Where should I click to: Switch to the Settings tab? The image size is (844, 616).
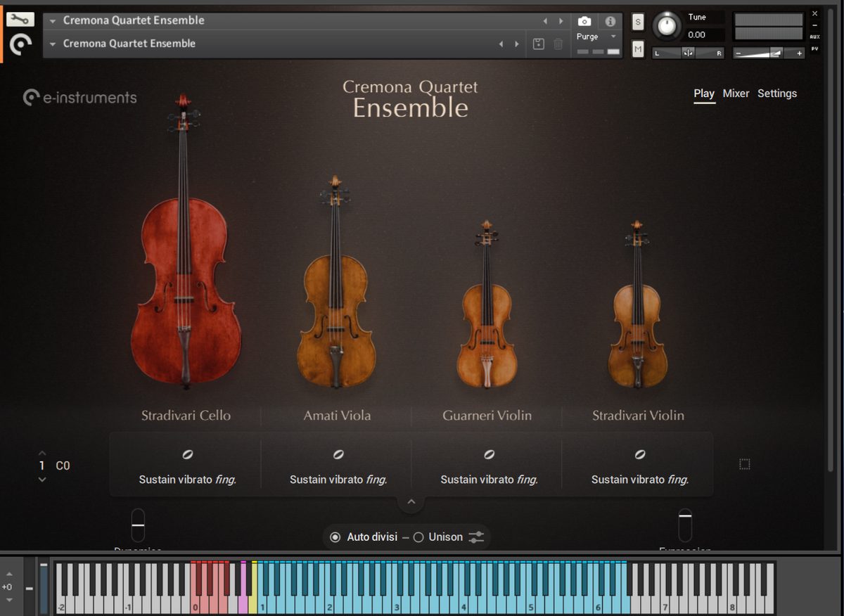pyautogui.click(x=777, y=94)
